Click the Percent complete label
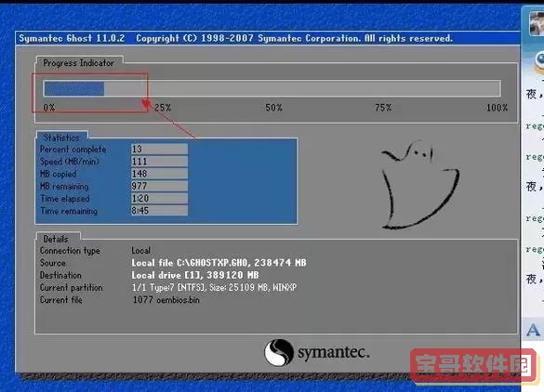 click(73, 150)
